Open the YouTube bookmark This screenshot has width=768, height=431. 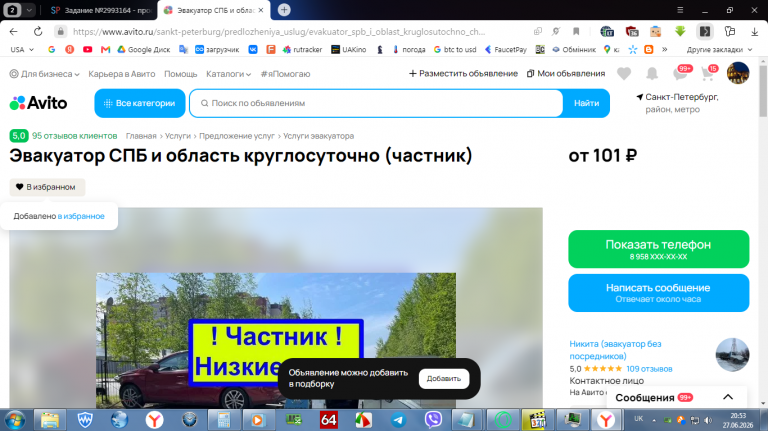(88, 49)
